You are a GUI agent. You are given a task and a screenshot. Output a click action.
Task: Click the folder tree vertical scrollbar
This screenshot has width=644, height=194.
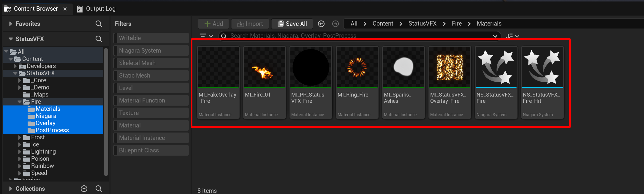coord(106,113)
